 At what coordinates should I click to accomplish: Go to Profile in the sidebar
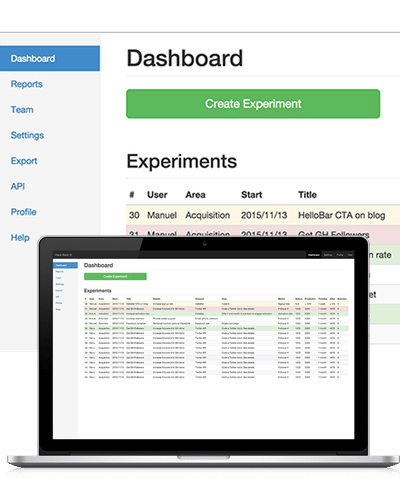point(23,212)
